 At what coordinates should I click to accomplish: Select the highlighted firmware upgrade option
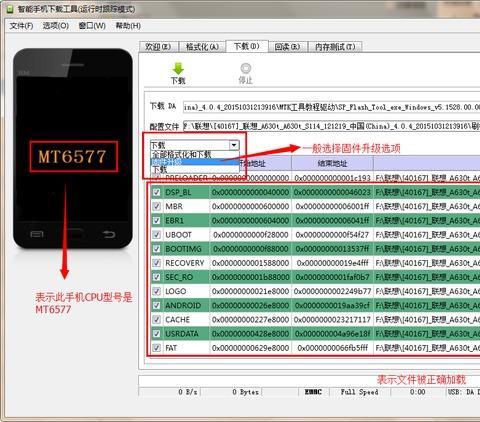pyautogui.click(x=195, y=162)
